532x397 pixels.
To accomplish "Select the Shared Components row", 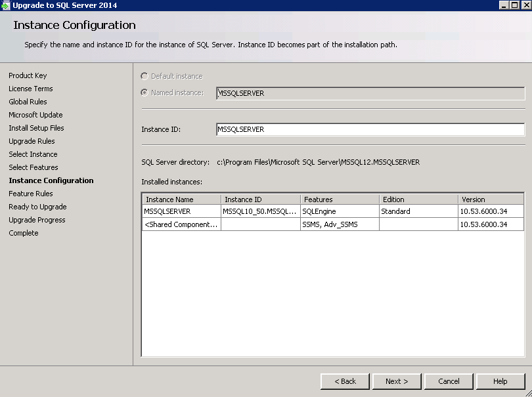I will pos(333,224).
